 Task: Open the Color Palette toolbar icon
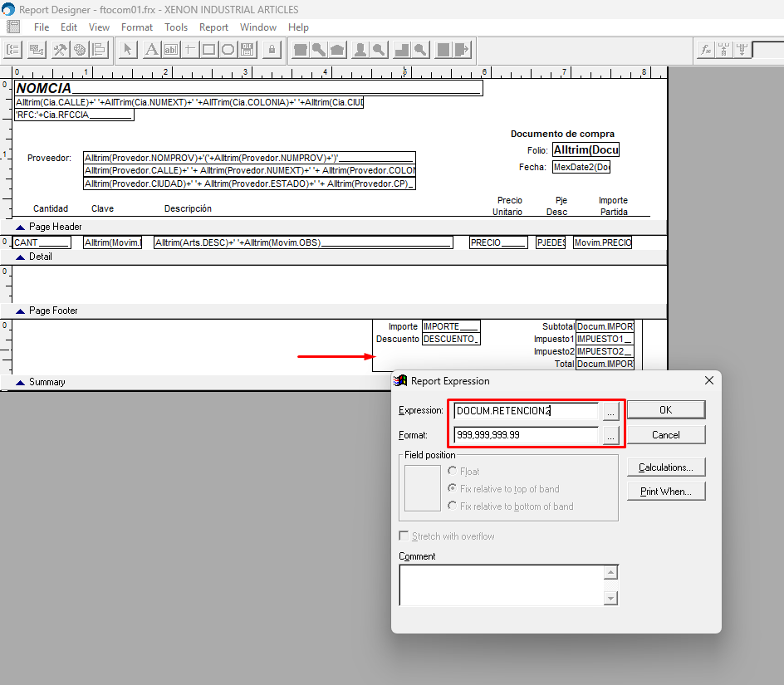(x=80, y=50)
